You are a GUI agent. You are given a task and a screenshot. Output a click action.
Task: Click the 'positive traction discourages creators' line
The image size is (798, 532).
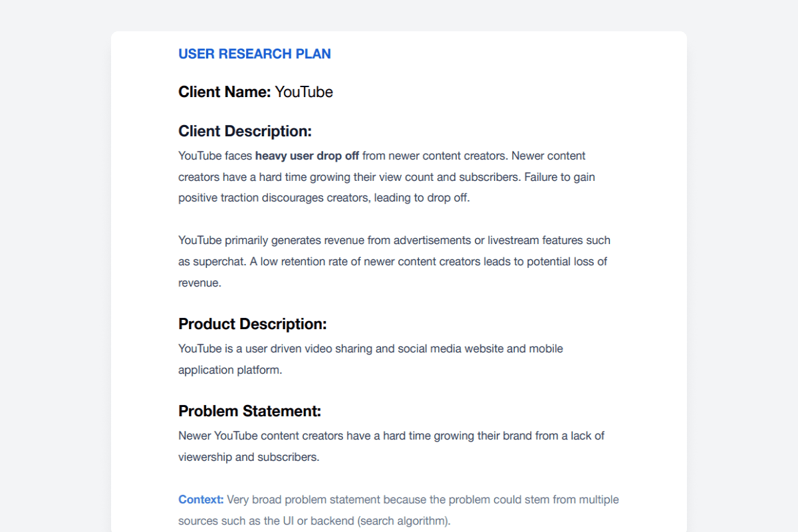click(324, 198)
